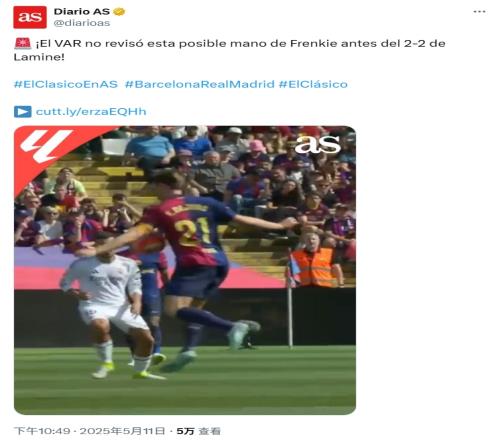Open the @diarioas handle profile

(82, 23)
